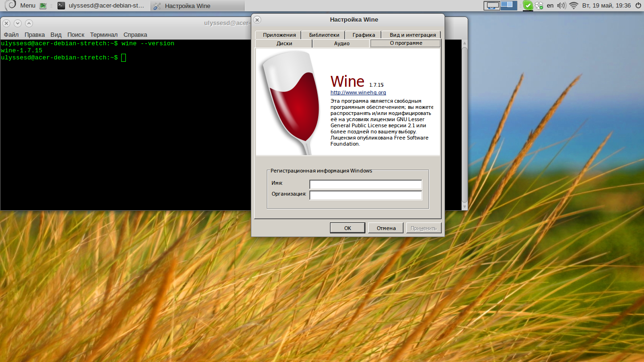Open the Библиотеки tab

click(x=325, y=34)
